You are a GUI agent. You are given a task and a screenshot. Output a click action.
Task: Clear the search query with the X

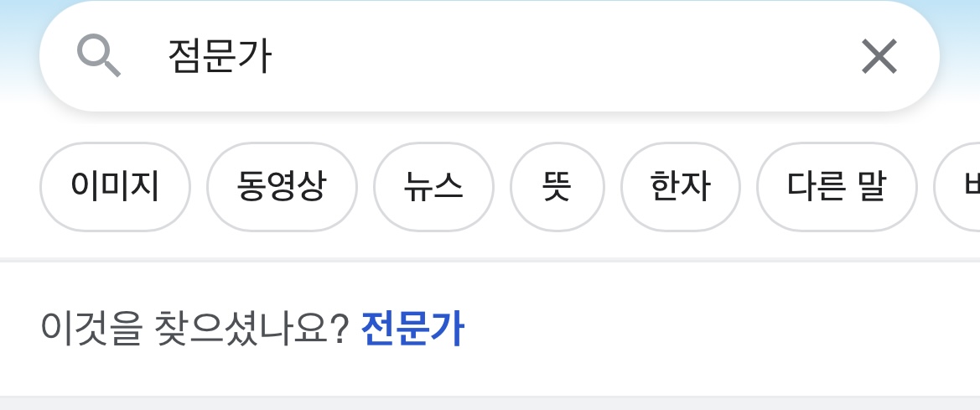point(879,57)
